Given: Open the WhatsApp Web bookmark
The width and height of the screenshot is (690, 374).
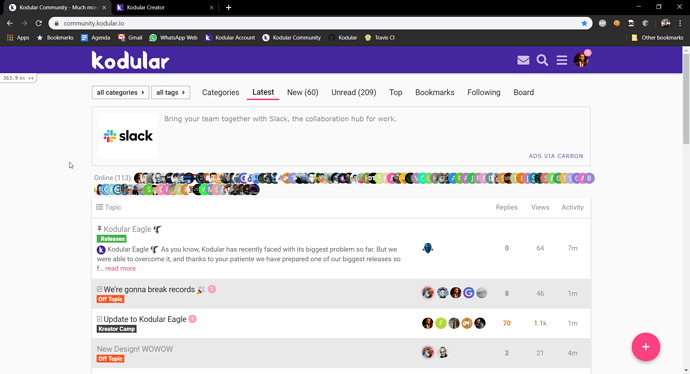Looking at the screenshot, I should click(173, 38).
